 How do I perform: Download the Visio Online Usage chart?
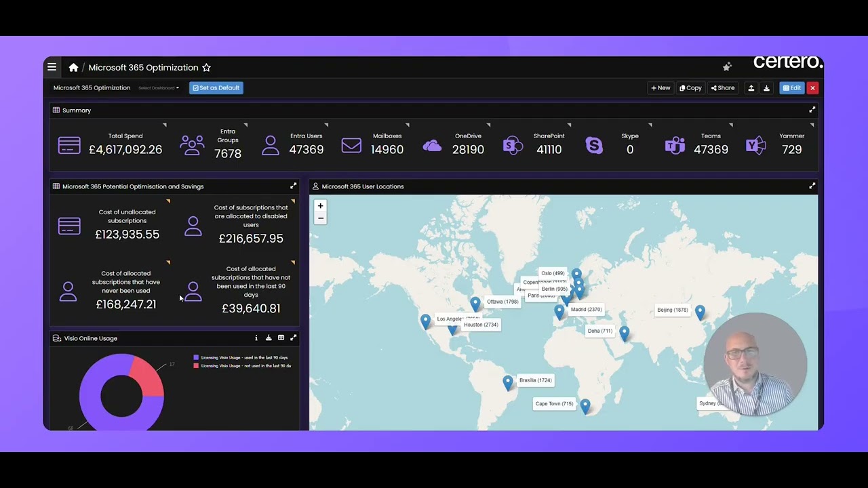tap(268, 338)
